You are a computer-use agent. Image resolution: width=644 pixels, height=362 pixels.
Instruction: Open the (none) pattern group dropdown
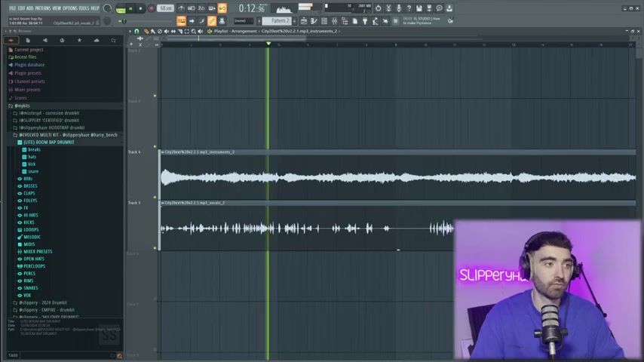(x=244, y=21)
